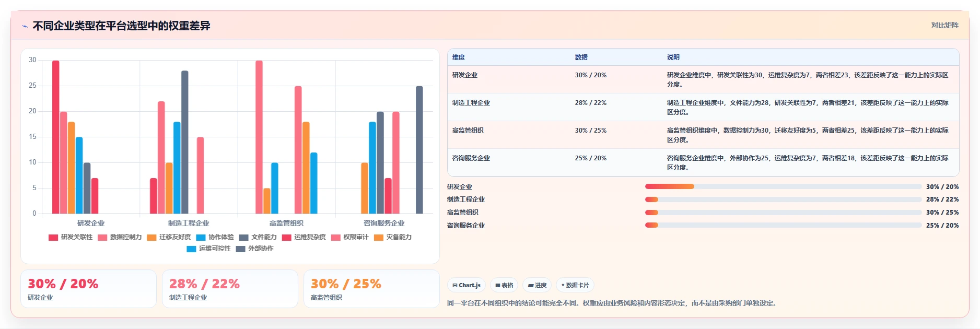
Task: Click the description starting 制造工程企业维度中
Action: coord(808,108)
